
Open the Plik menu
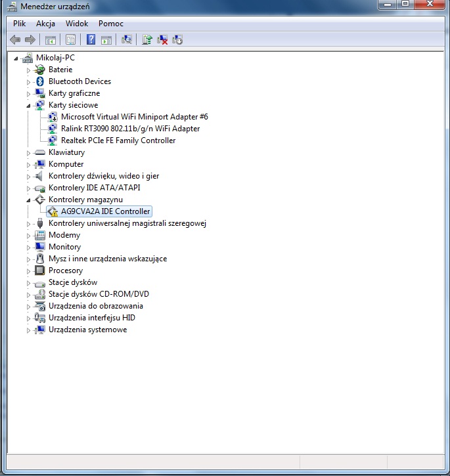[x=20, y=24]
